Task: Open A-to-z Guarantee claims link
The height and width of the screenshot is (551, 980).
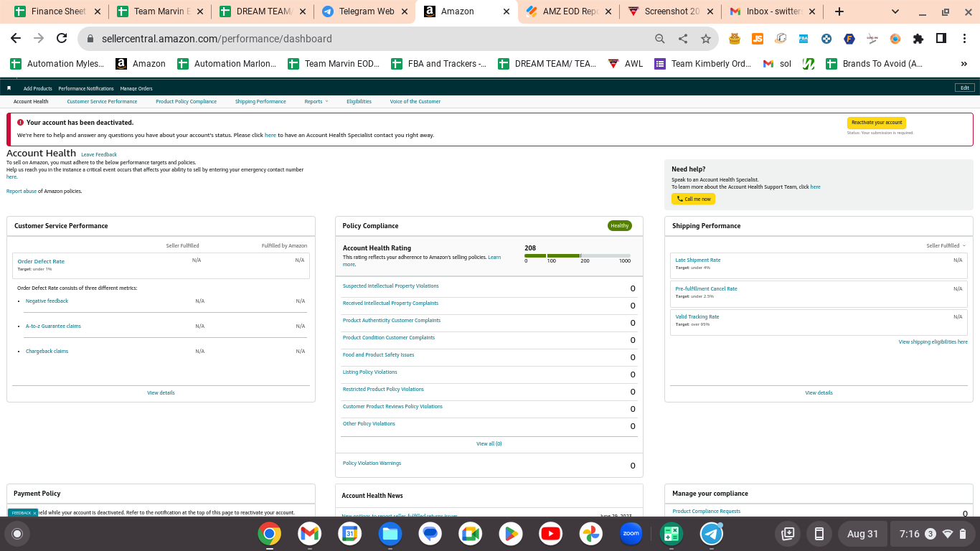Action: 53,326
